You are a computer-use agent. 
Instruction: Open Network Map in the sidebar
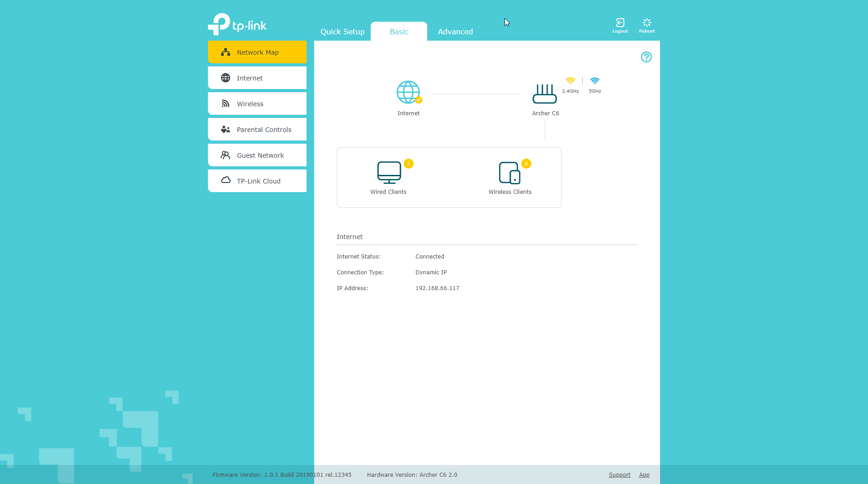[x=257, y=52]
